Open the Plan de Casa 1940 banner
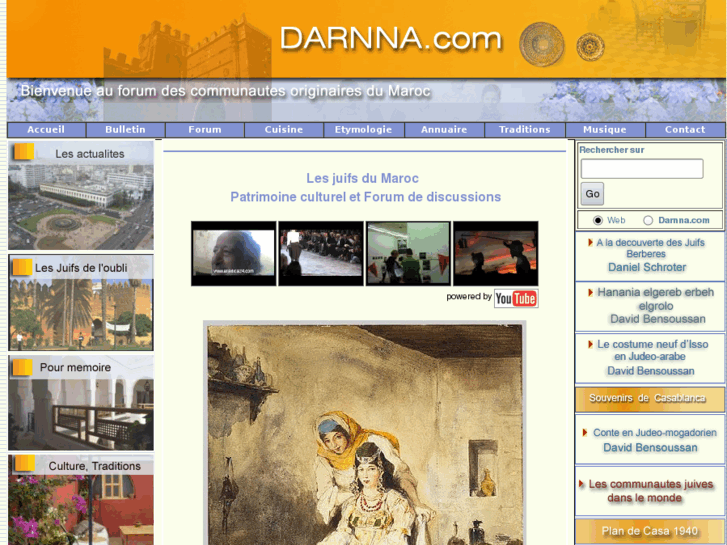The height and width of the screenshot is (545, 727). 650,531
